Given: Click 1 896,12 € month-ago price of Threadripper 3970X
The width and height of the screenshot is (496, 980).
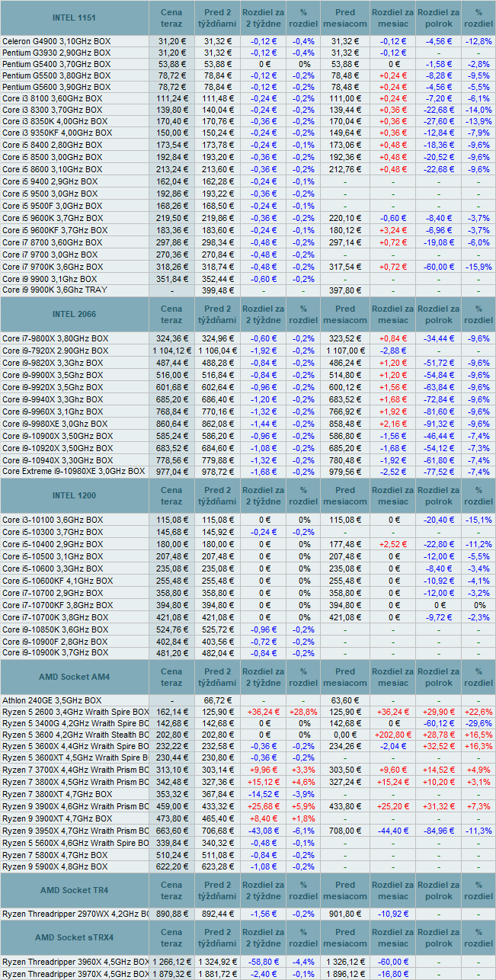Looking at the screenshot, I should pyautogui.click(x=344, y=974).
